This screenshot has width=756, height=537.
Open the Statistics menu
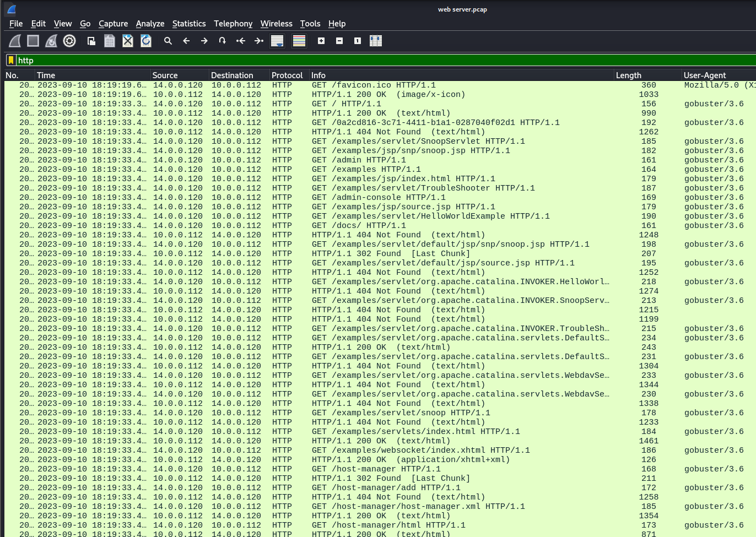[x=188, y=24]
